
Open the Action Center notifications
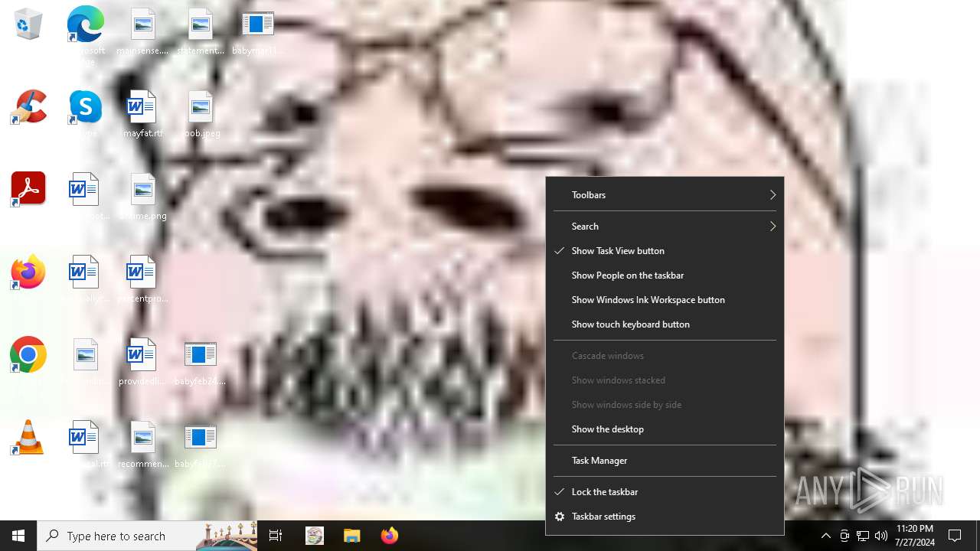[955, 536]
